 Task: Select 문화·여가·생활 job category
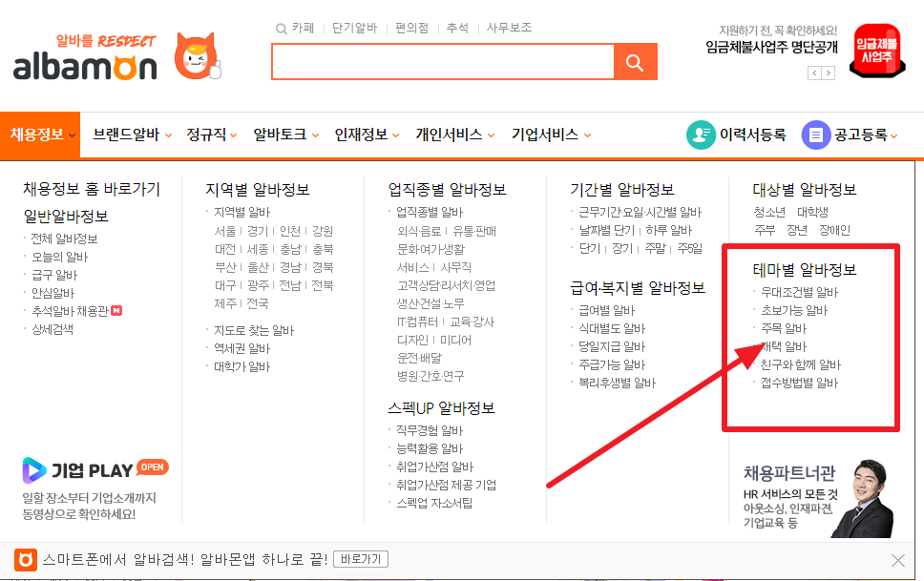430,249
